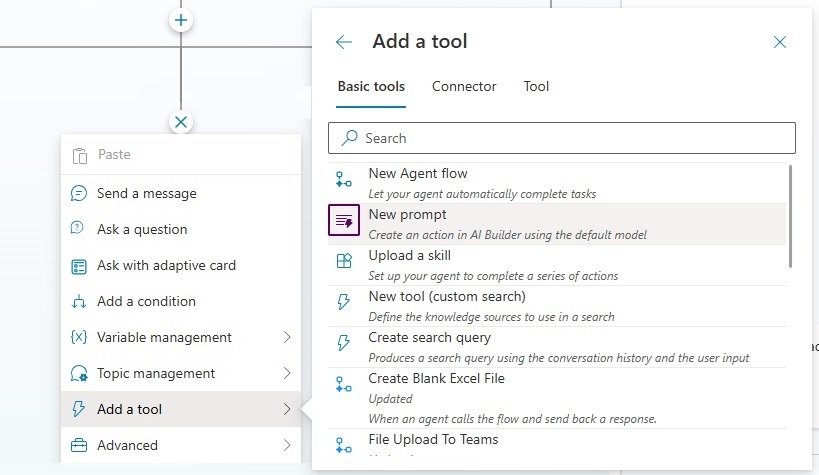Viewport: 819px width, 475px height.
Task: Expand Advanced chevron
Action: (x=287, y=445)
